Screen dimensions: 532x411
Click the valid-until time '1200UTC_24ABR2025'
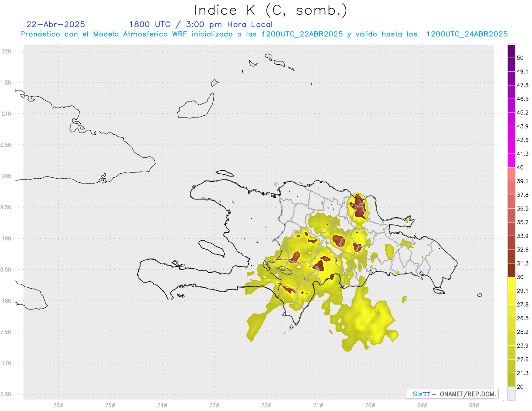click(467, 34)
